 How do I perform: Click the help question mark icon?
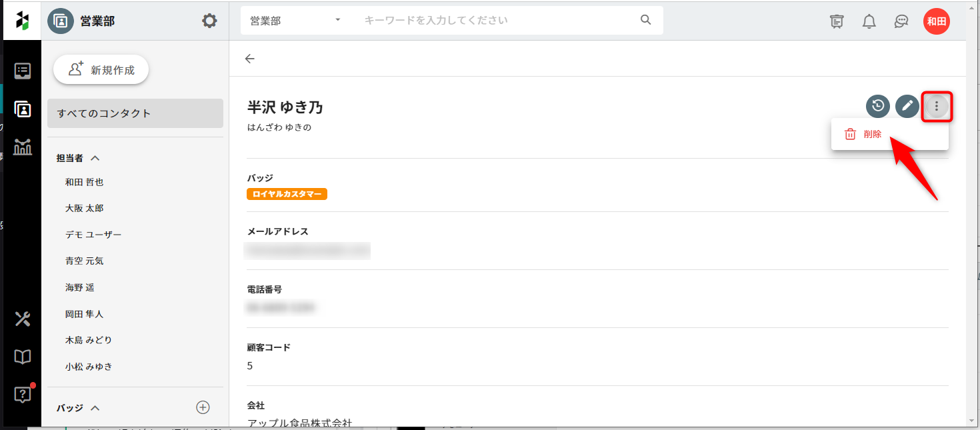point(23,395)
